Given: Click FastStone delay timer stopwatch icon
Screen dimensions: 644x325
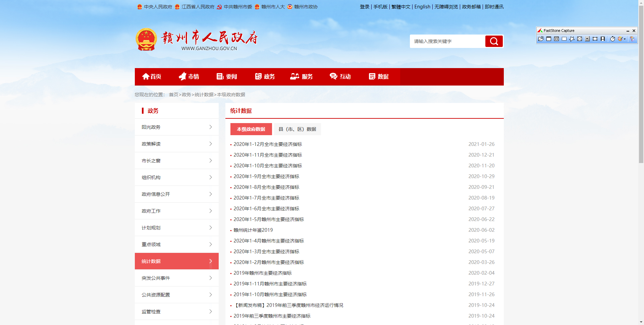Looking at the screenshot, I should click(612, 39).
